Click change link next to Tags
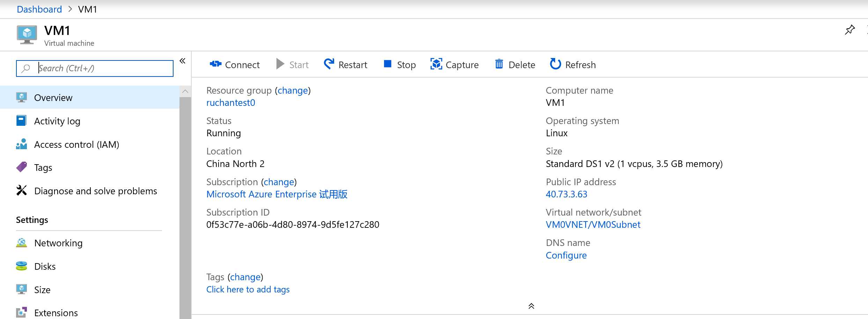The height and width of the screenshot is (319, 868). [245, 277]
